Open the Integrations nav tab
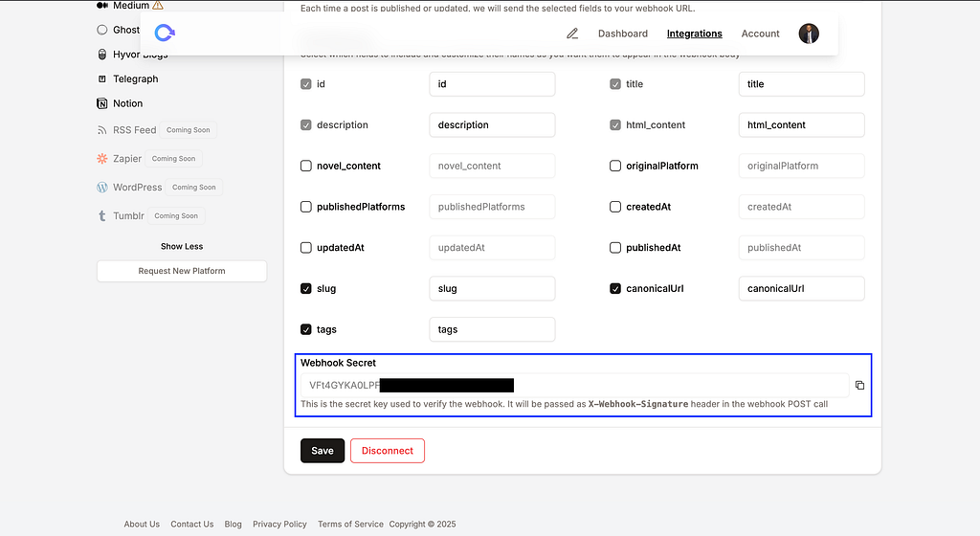This screenshot has width=980, height=536. 695,33
